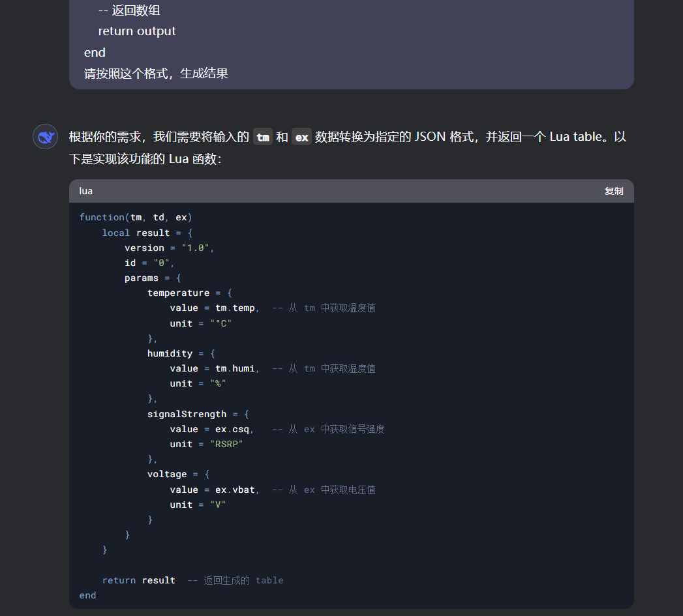683x616 pixels.
Task: Click the DeepSeek whale avatar icon
Action: pyautogui.click(x=44, y=136)
